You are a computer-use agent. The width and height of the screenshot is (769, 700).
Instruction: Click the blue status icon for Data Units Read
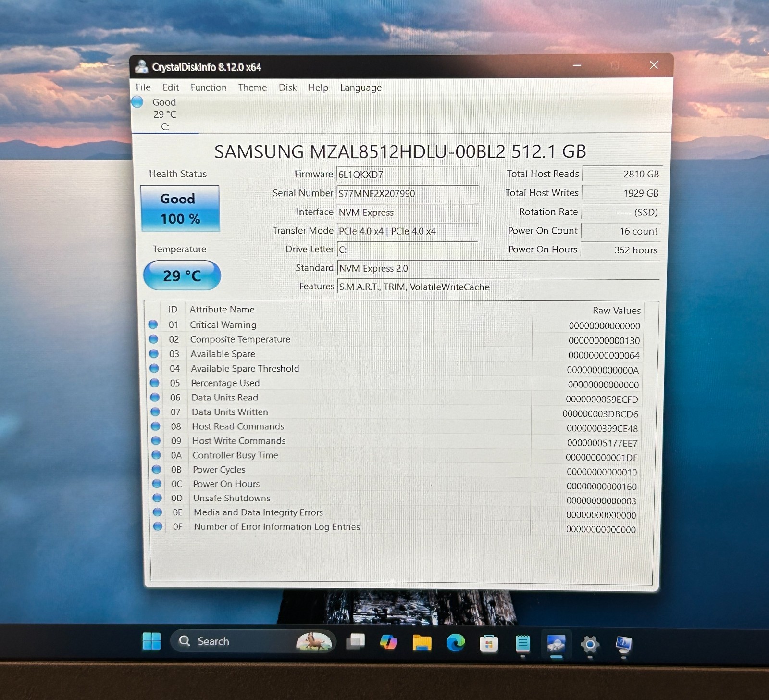click(x=155, y=397)
